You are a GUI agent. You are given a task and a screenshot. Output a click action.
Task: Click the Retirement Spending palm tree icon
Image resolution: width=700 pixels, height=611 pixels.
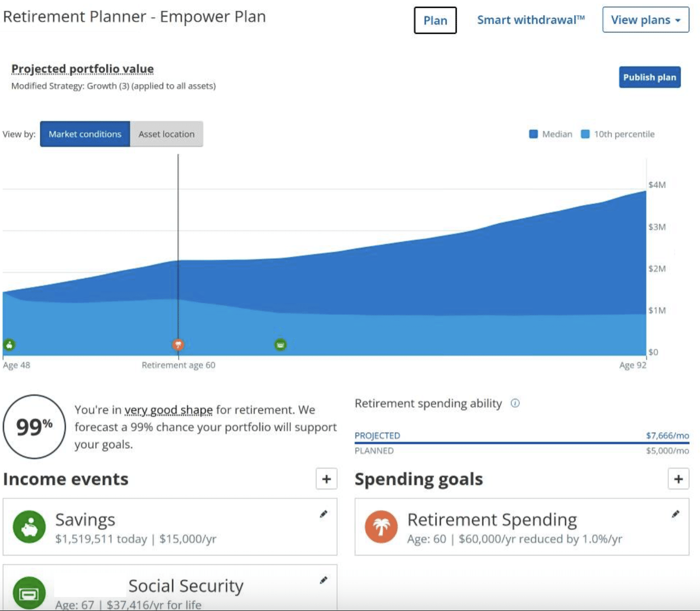tap(381, 527)
